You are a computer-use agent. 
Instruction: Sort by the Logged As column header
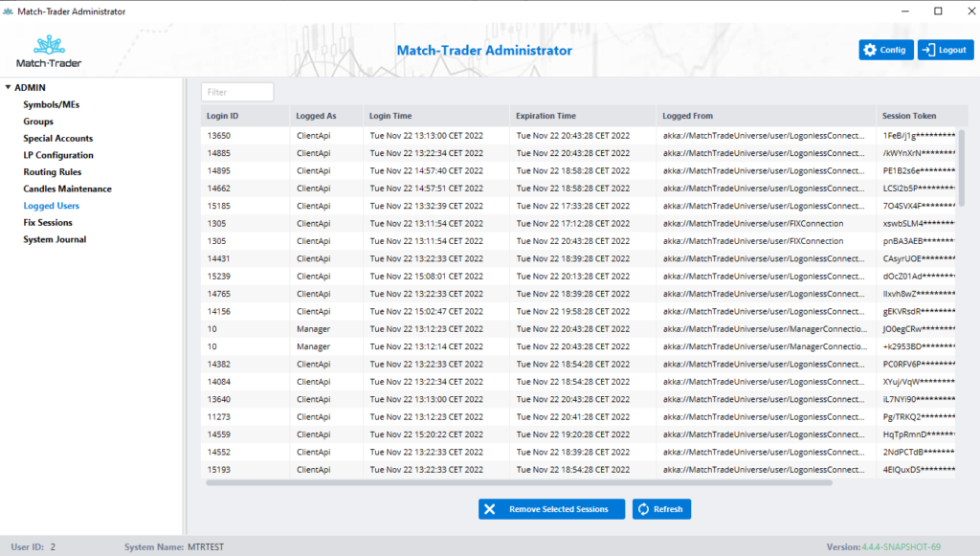click(327, 116)
